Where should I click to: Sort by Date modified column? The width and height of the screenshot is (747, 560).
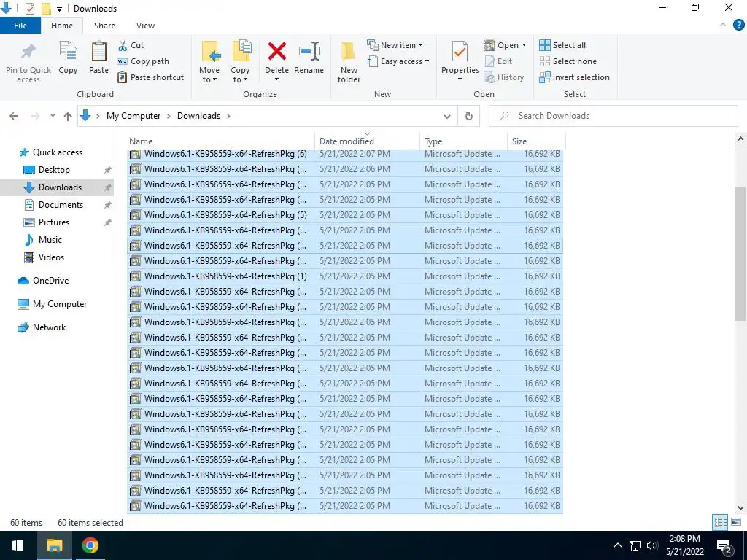(x=367, y=141)
